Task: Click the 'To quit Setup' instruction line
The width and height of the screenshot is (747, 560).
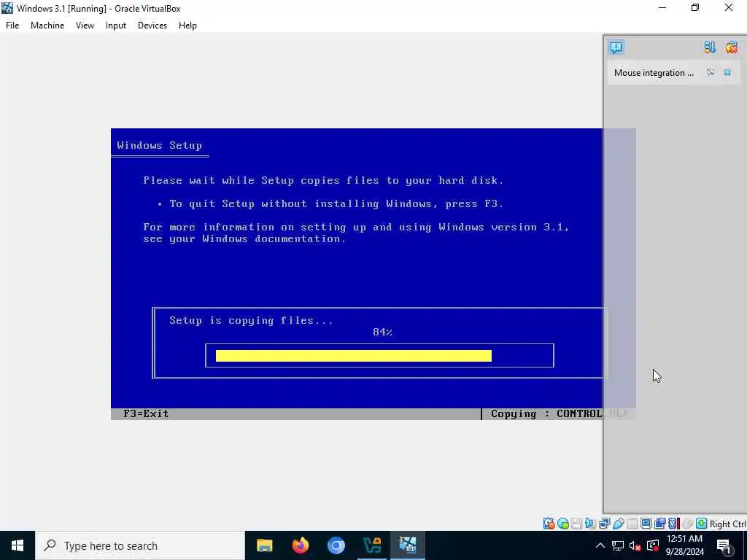Action: 330,204
